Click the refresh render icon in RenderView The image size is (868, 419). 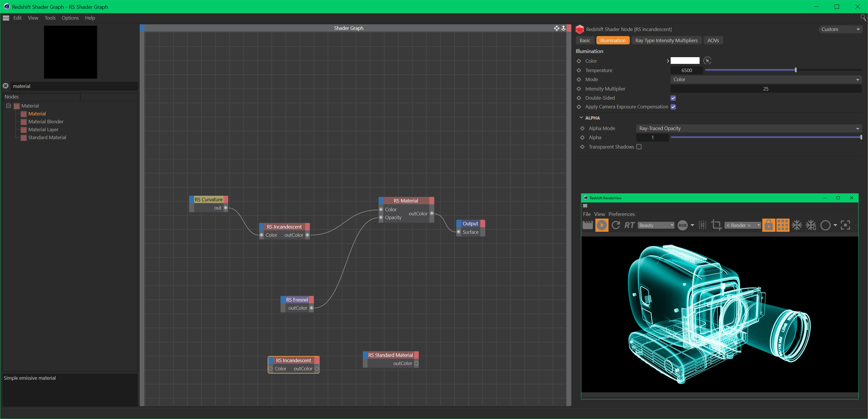616,225
